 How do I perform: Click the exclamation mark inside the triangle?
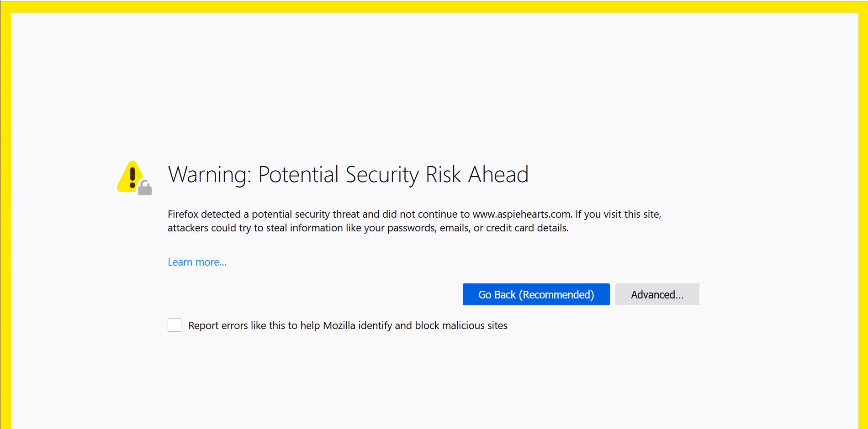(132, 178)
